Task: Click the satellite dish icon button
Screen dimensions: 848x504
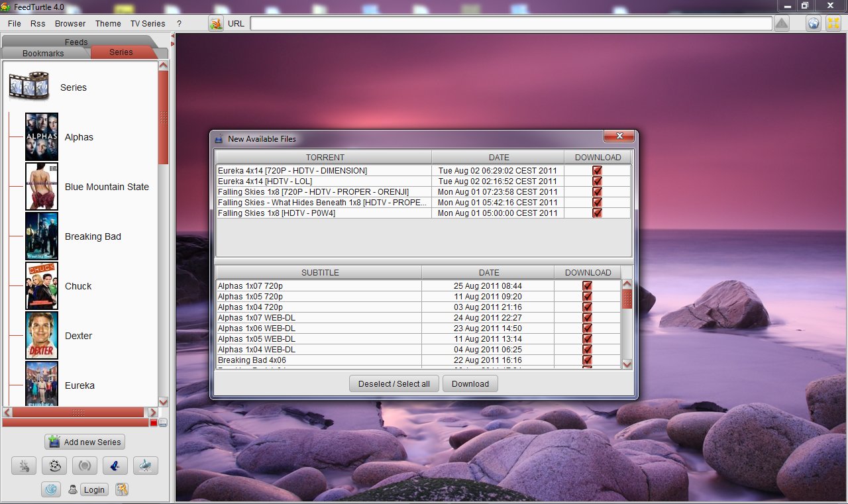Action: coord(146,466)
